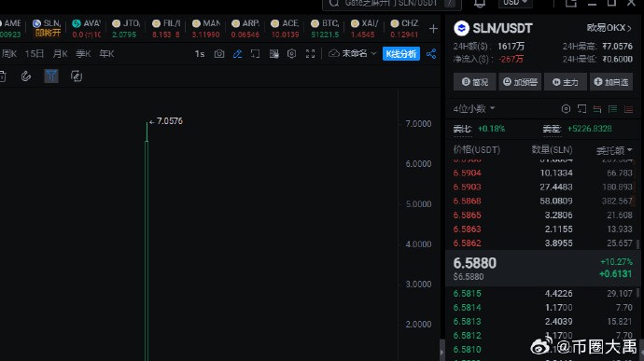Enter fullscreen chart mode

tap(310, 54)
